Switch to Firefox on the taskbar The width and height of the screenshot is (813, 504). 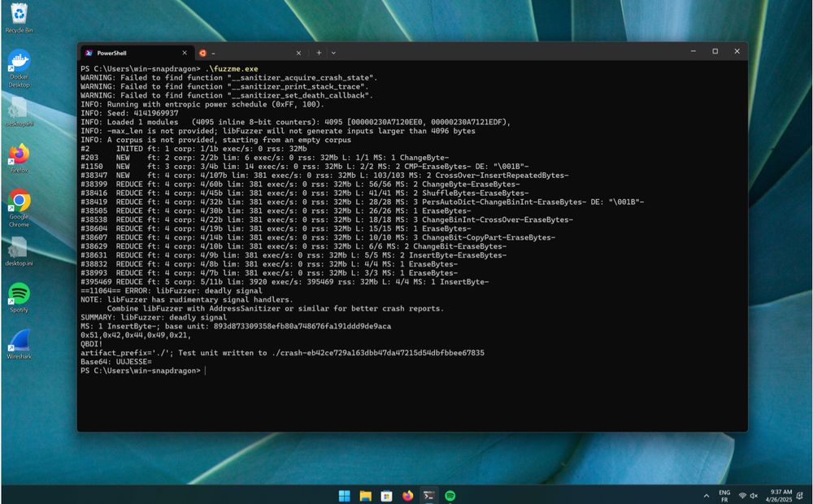407,496
